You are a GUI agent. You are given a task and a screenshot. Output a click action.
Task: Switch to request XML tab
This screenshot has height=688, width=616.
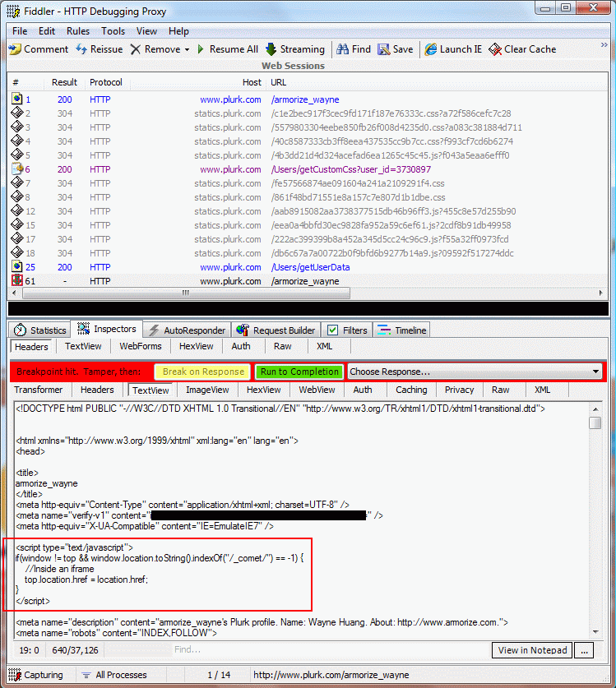[x=325, y=346]
